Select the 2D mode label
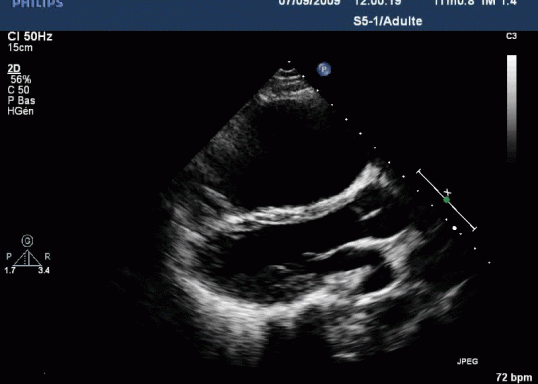 [14, 69]
